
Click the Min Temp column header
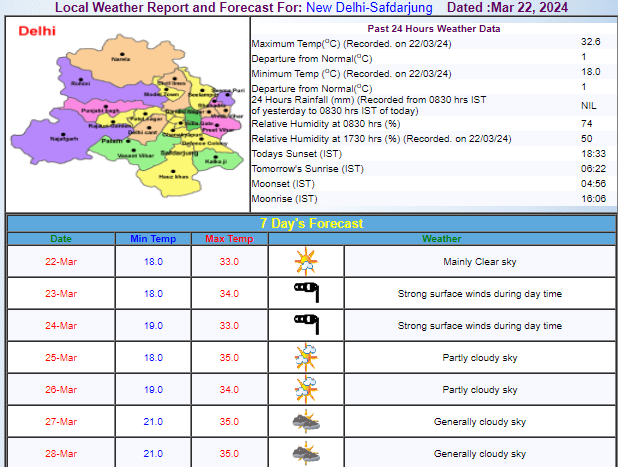click(x=151, y=239)
